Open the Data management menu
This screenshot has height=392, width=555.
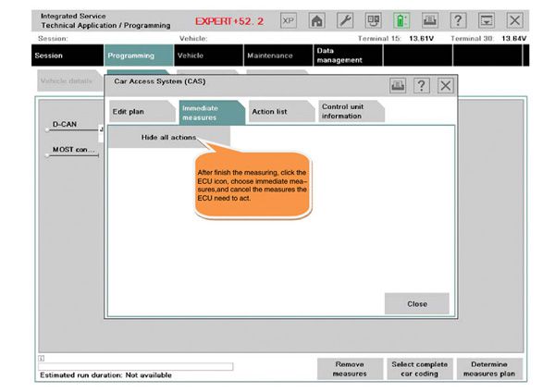pyautogui.click(x=346, y=55)
